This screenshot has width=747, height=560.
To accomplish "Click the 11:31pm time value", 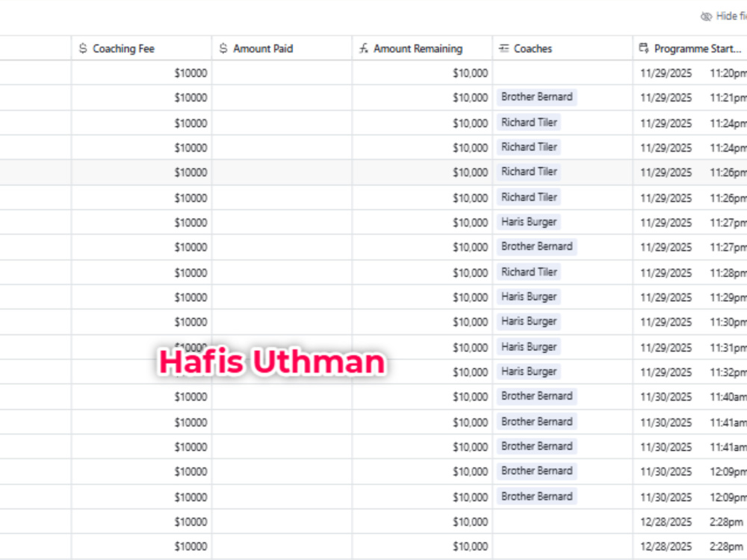I will click(x=728, y=348).
